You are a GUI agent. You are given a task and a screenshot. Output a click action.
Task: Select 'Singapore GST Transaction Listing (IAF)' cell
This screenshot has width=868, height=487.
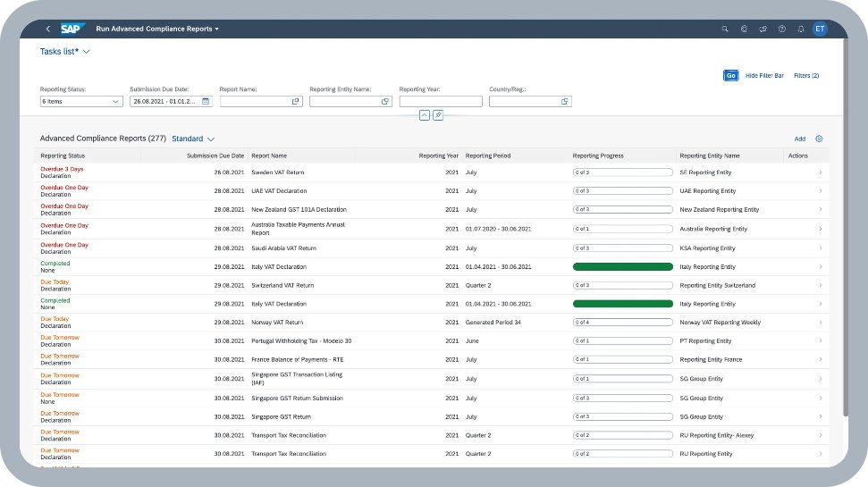(297, 379)
